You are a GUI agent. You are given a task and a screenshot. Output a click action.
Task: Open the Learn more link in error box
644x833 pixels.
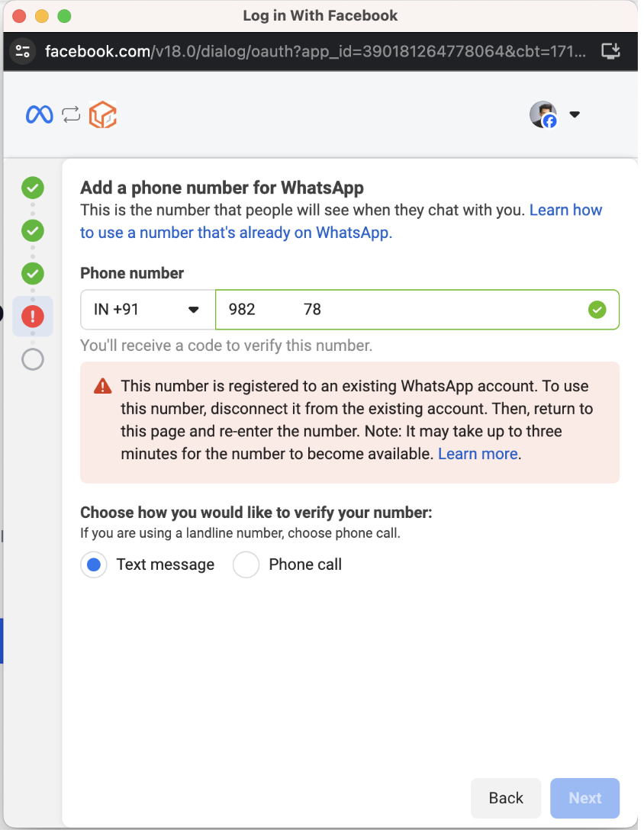coord(478,454)
